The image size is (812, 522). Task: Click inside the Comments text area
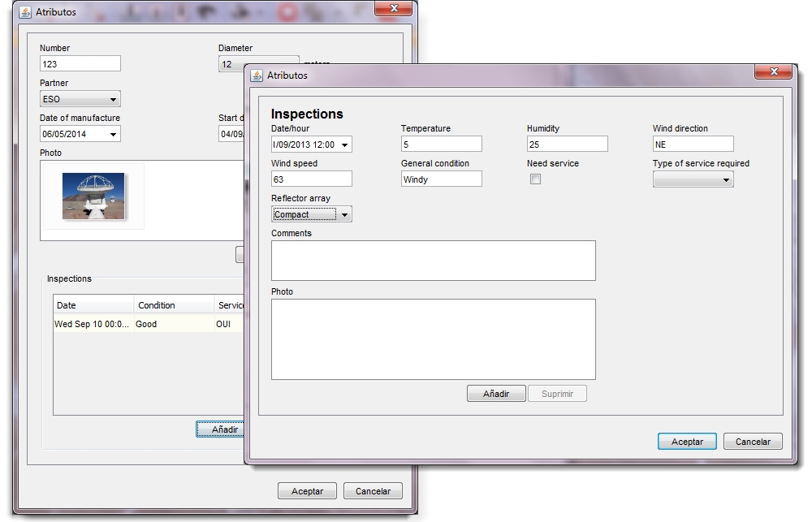434,261
